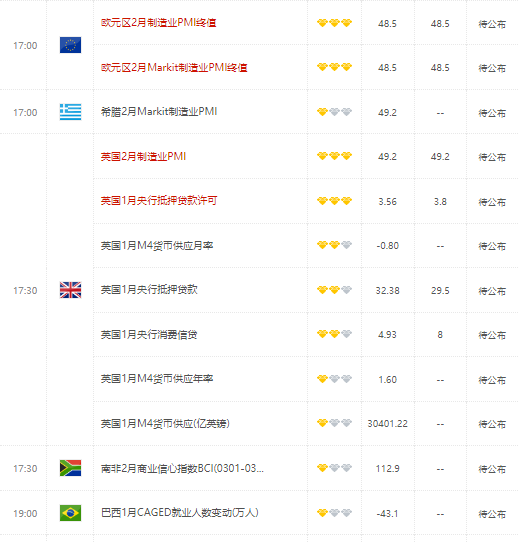Open 英国1月M4货币供应(亿英镑) link
Image resolution: width=518 pixels, height=542 pixels.
[165, 423]
